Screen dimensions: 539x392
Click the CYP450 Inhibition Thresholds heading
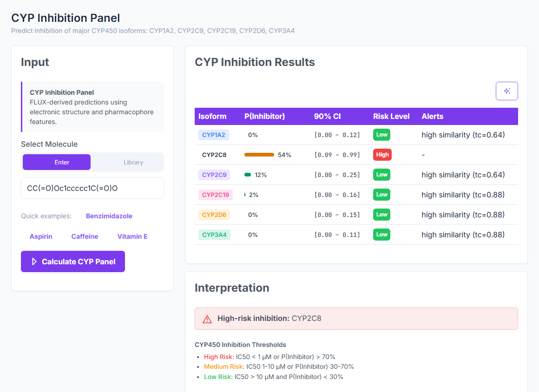240,345
